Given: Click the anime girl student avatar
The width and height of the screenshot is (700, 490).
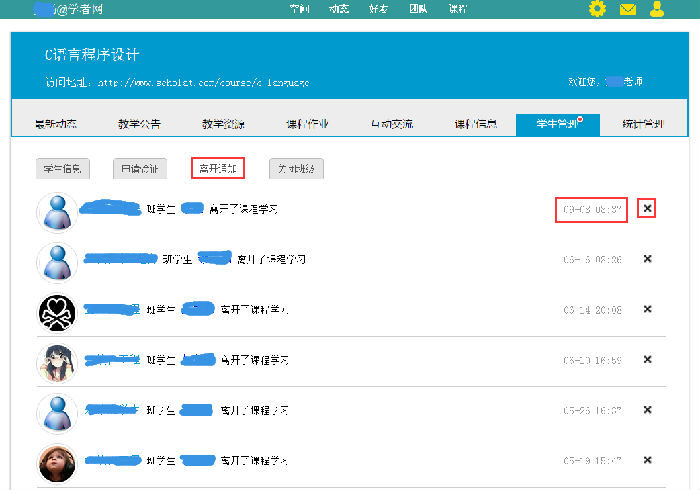Looking at the screenshot, I should point(57,363).
